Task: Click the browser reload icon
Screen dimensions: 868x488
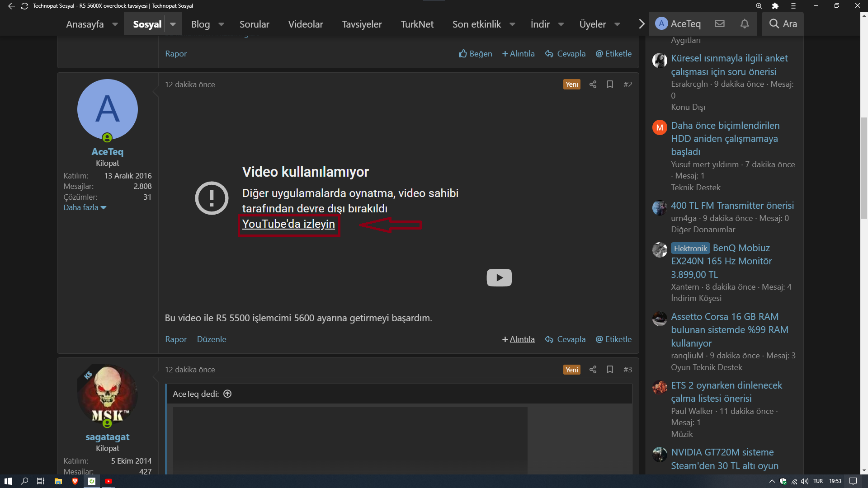Action: 24,6
